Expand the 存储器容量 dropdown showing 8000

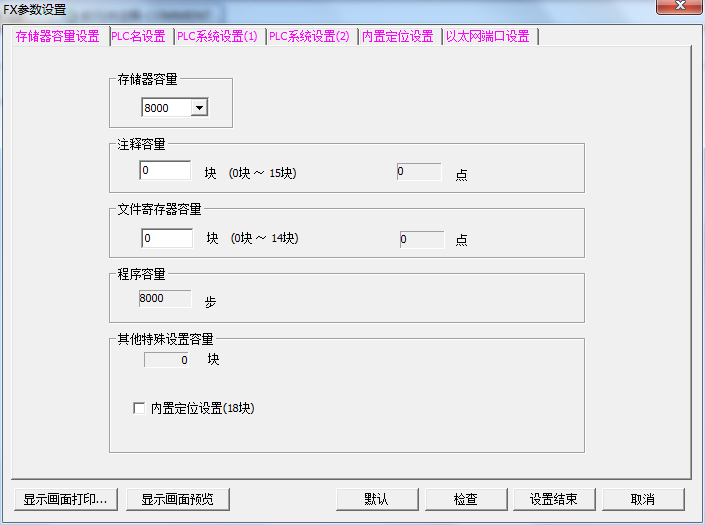coord(199,108)
